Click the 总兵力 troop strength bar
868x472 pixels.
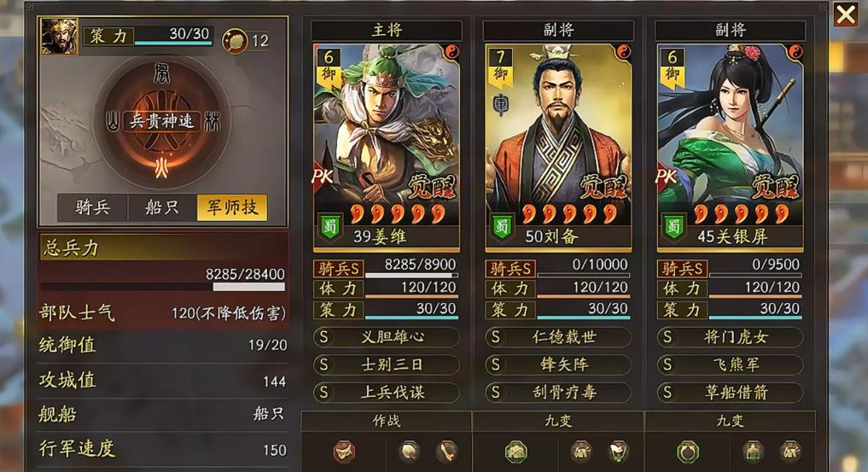click(163, 287)
